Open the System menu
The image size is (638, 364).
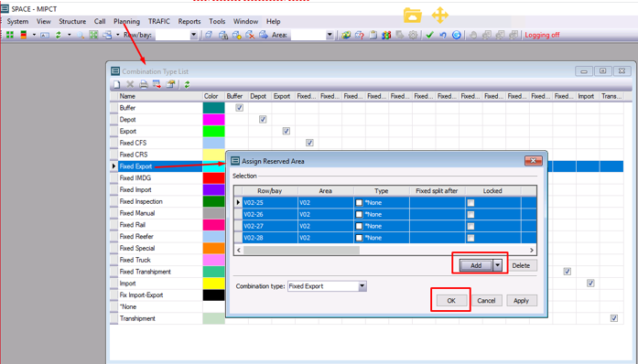pos(17,22)
